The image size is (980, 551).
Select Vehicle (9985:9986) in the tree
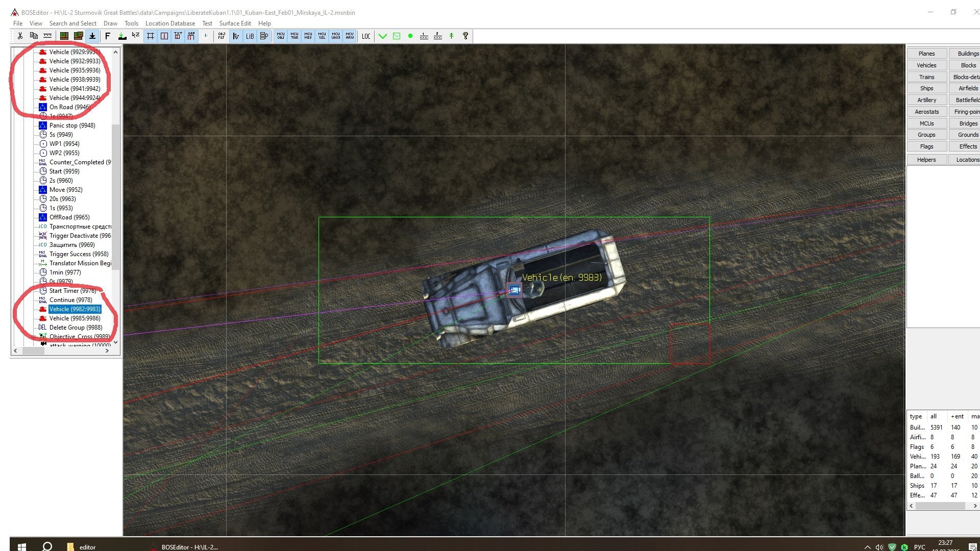click(75, 318)
